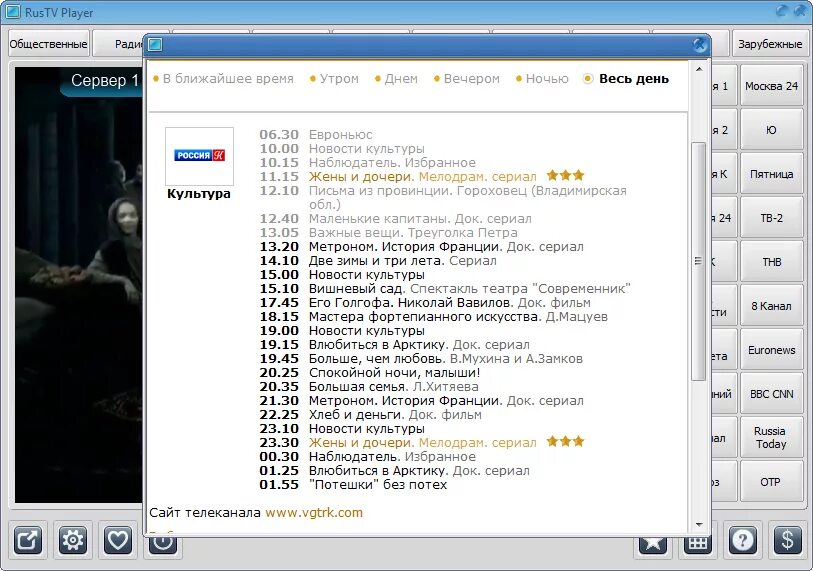This screenshot has width=813, height=571.
Task: Open the help question mark icon
Action: click(x=742, y=540)
